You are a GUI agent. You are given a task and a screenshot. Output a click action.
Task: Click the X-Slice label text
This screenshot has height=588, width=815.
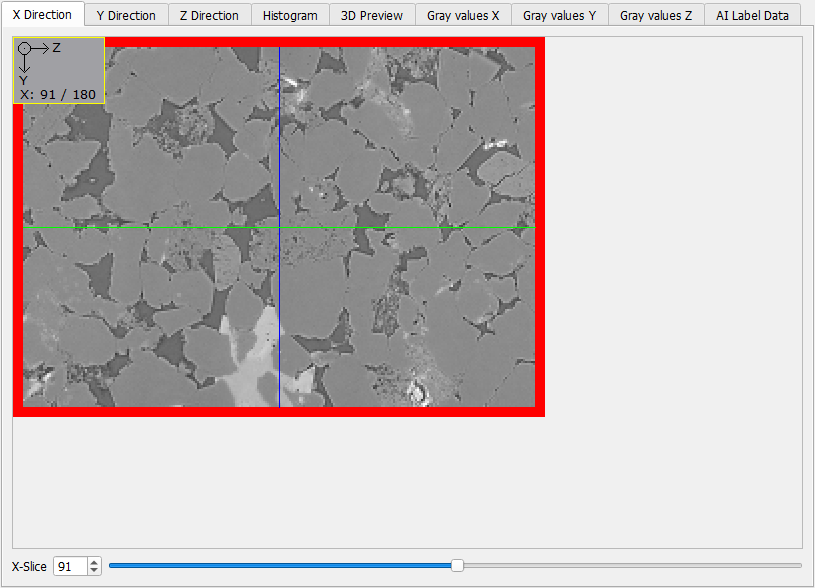tap(29, 566)
